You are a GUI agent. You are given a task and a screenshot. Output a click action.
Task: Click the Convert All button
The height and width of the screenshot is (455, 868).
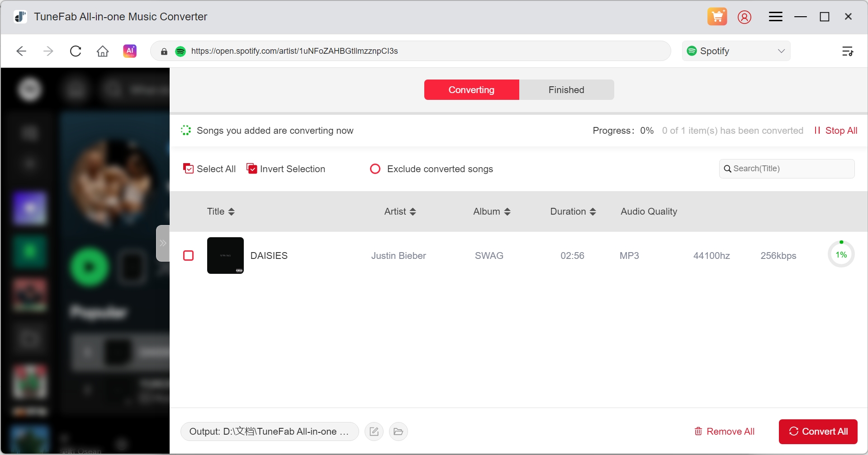(818, 431)
